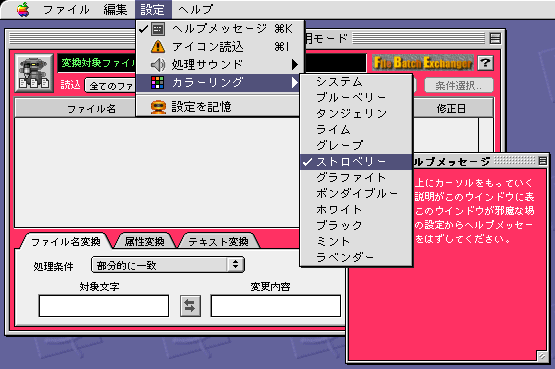Click the empty file list area

tap(157, 173)
